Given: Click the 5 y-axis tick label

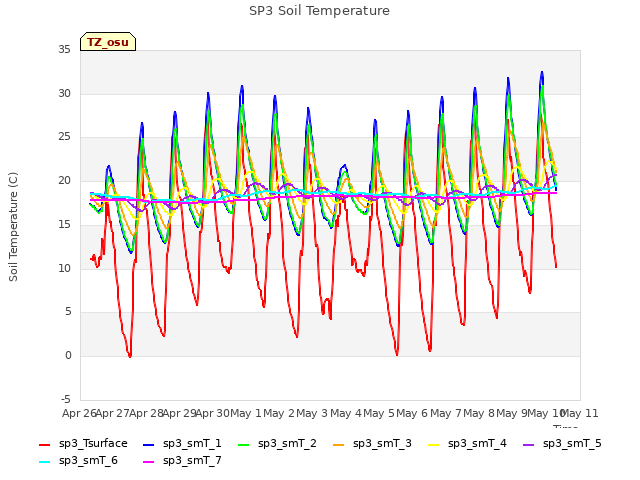Looking at the screenshot, I should pos(68,312).
